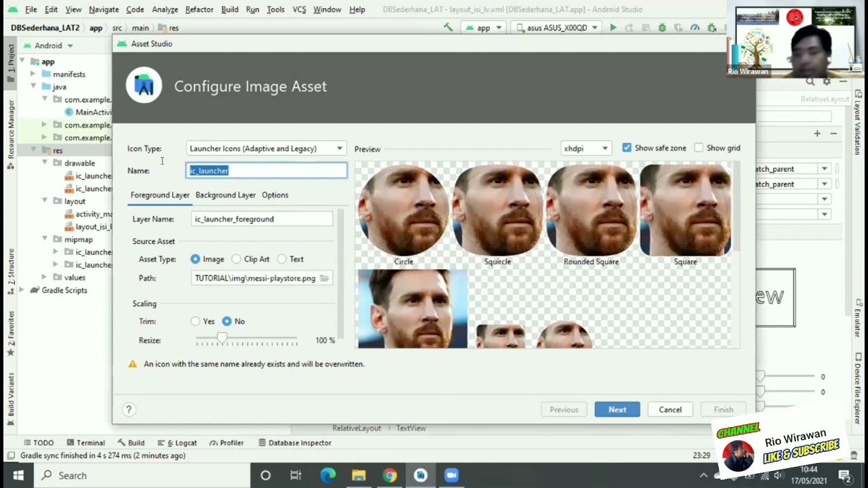868x488 pixels.
Task: Set Trim to Yes
Action: pyautogui.click(x=195, y=321)
